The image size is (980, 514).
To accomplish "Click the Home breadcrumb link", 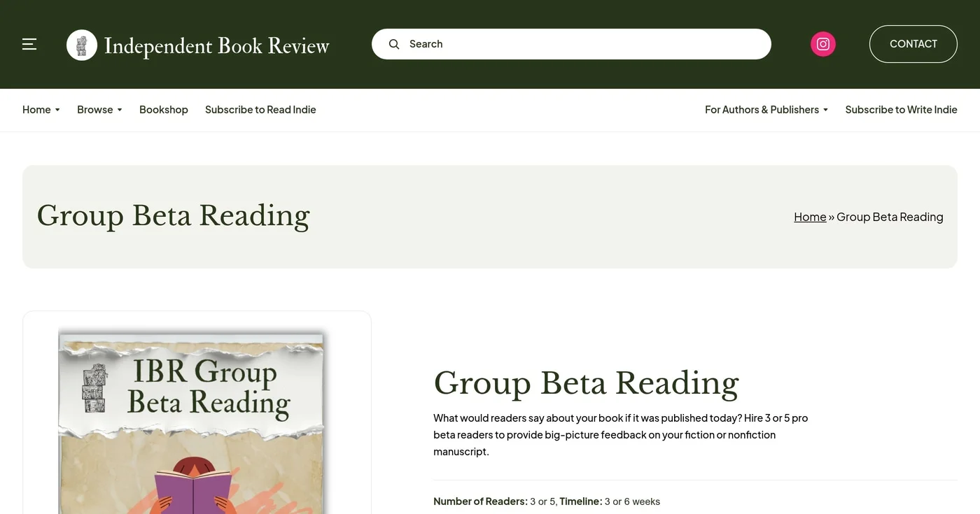I will (810, 217).
